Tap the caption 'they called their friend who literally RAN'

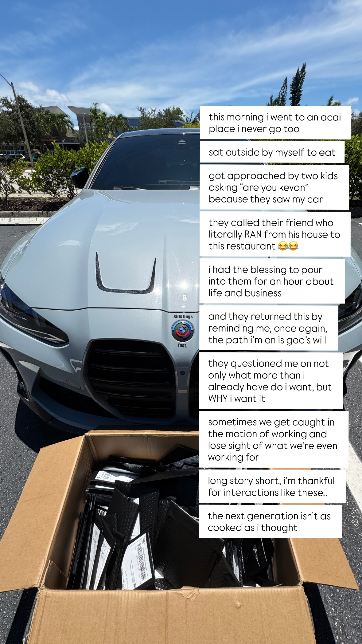click(x=275, y=234)
